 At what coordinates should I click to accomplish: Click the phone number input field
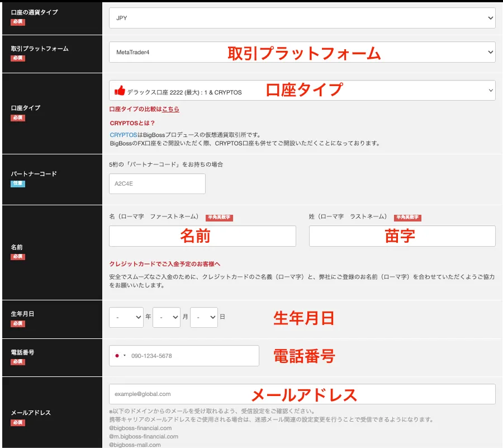point(196,355)
